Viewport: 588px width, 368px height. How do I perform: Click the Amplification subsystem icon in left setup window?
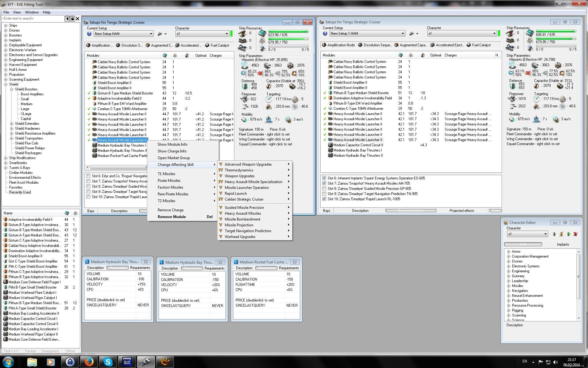[89, 45]
